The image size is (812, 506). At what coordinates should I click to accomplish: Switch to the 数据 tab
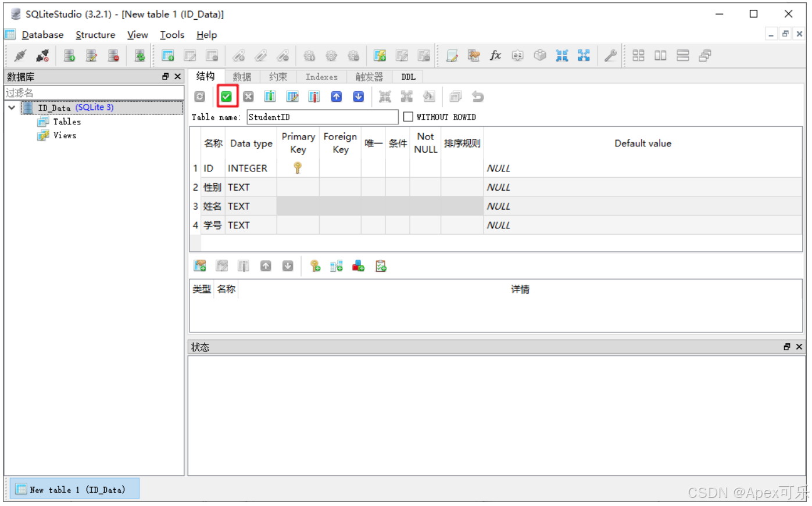coord(242,77)
